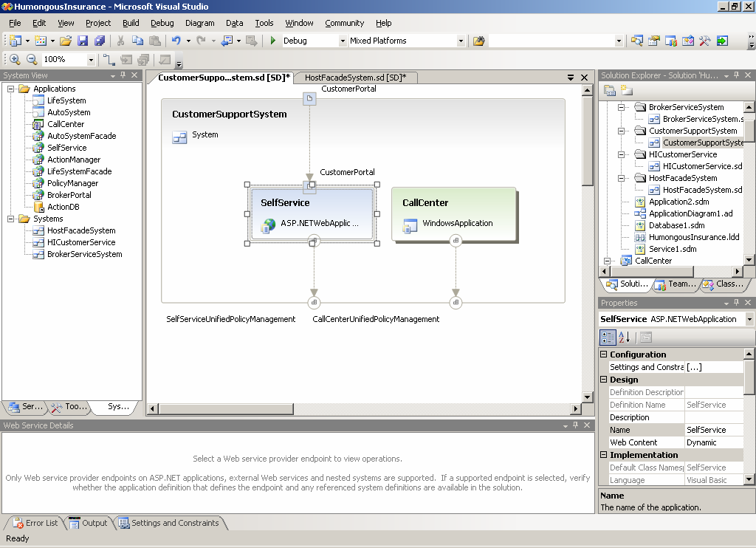
Task: Collapse the Systems folder in System View
Action: point(10,219)
